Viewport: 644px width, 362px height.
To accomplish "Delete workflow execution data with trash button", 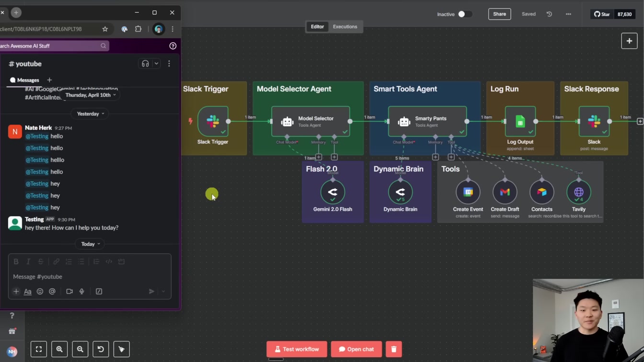I will [394, 349].
